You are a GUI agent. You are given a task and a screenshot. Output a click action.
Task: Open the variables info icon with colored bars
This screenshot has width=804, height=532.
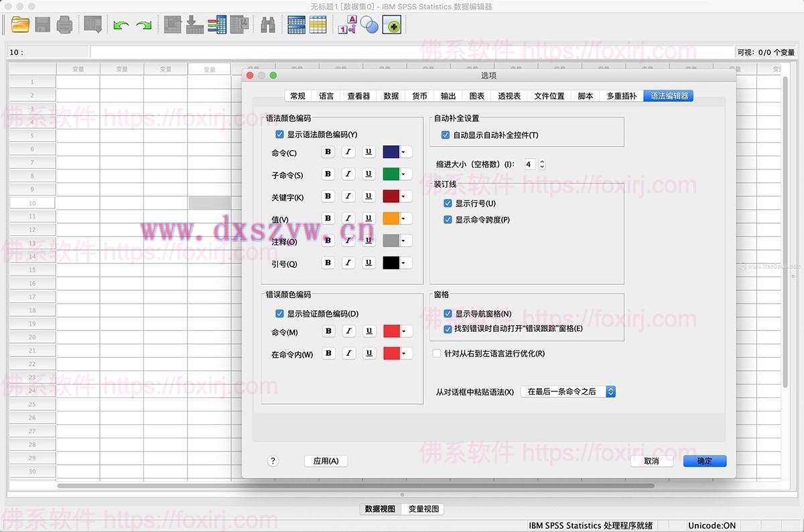pos(217,25)
